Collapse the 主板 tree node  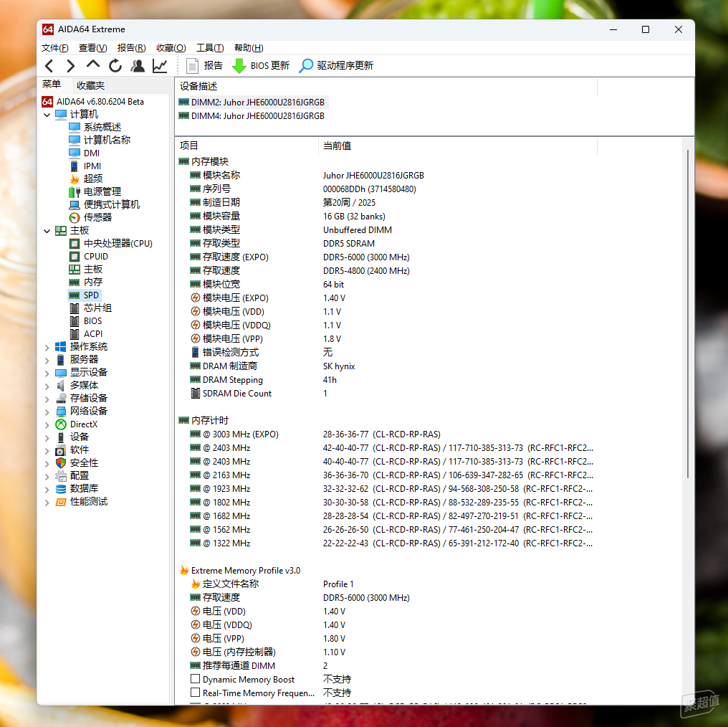pos(47,231)
